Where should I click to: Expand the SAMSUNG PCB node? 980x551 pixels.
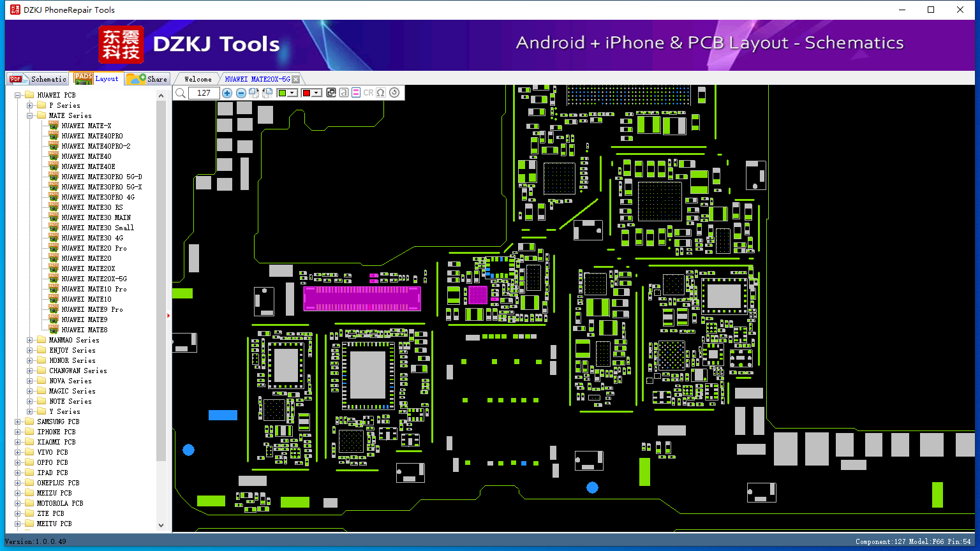click(18, 422)
